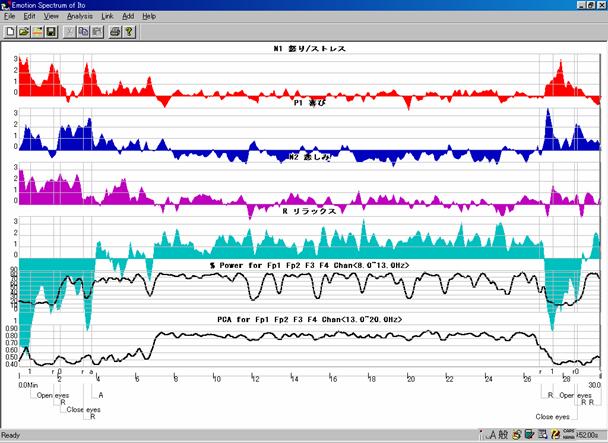
Task: Click the window title 'Emotion Spectrum of Ito'
Action: tap(48, 5)
